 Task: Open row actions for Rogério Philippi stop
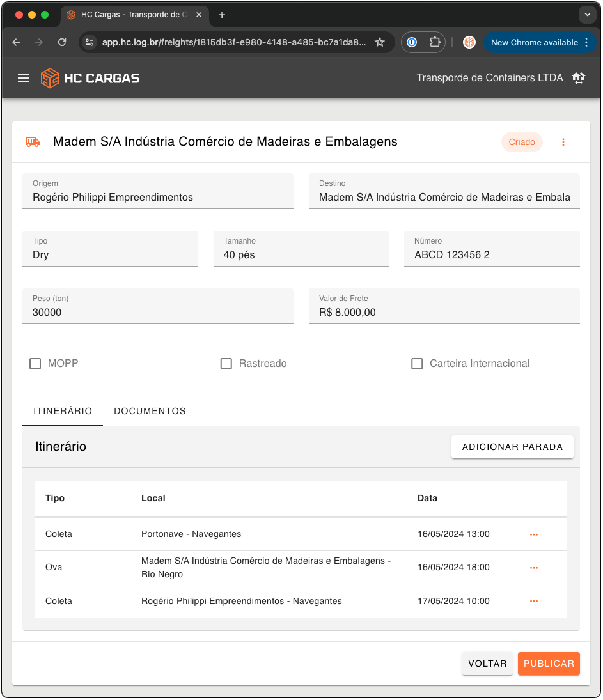534,602
